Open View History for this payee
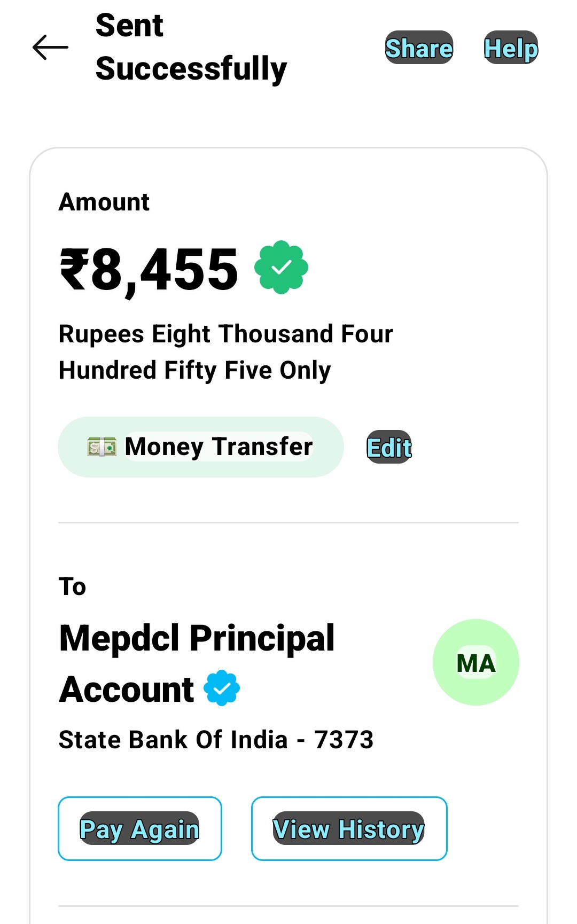This screenshot has width=577, height=924. [349, 828]
